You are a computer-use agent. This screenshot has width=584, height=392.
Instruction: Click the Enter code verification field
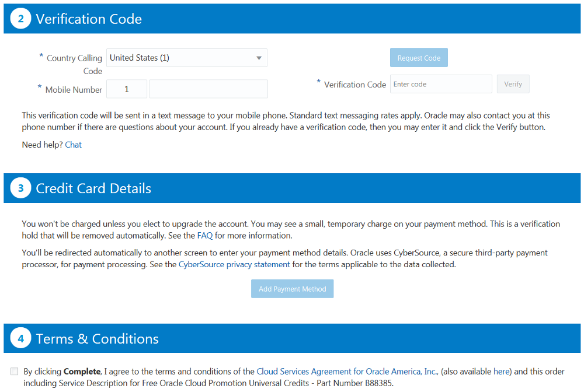click(441, 84)
